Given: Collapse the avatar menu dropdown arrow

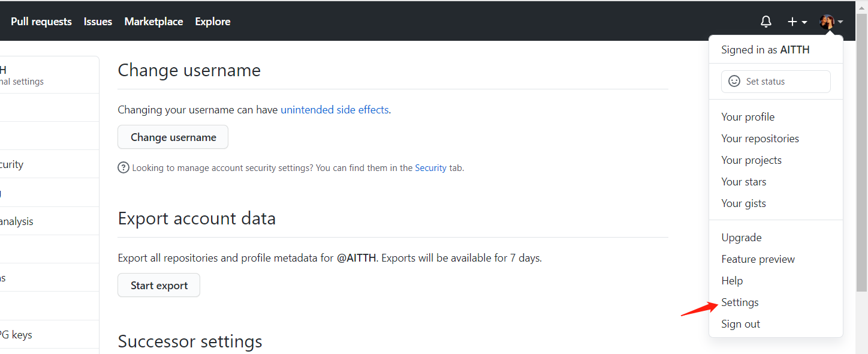Looking at the screenshot, I should 840,22.
